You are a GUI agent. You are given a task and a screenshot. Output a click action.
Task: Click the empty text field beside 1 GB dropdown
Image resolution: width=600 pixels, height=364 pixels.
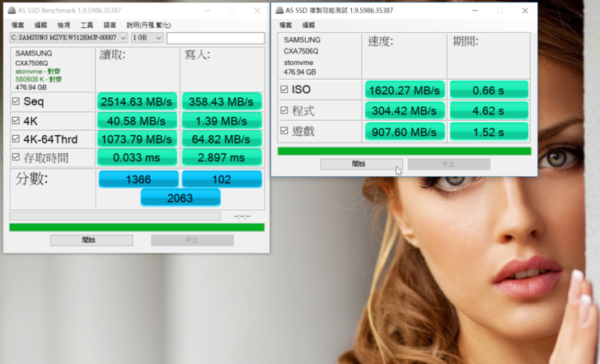[x=215, y=38]
